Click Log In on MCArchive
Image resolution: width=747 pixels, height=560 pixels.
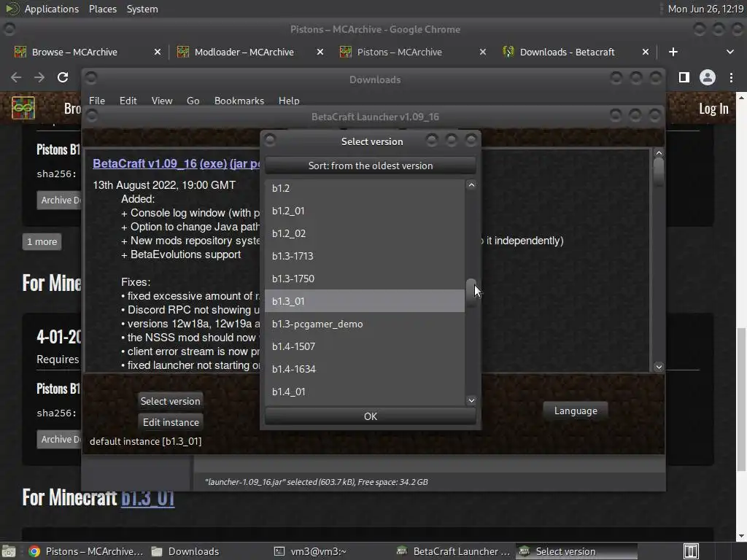click(713, 109)
